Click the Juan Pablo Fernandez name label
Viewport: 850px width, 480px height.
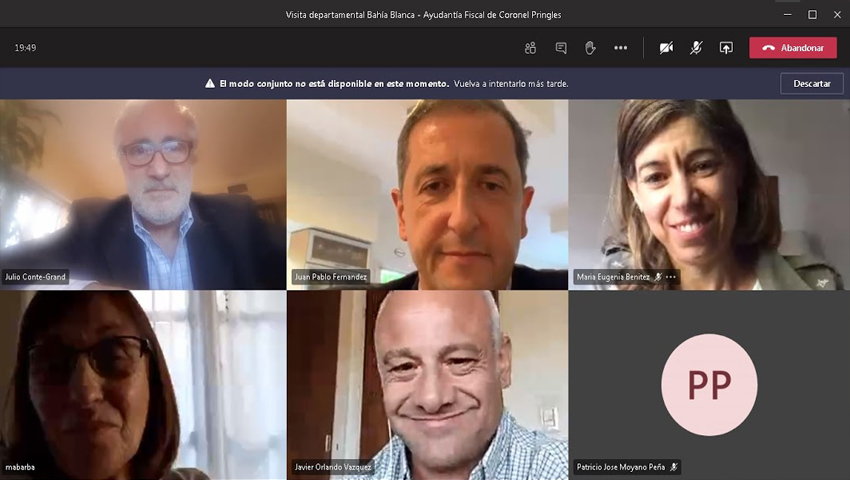[x=331, y=277]
